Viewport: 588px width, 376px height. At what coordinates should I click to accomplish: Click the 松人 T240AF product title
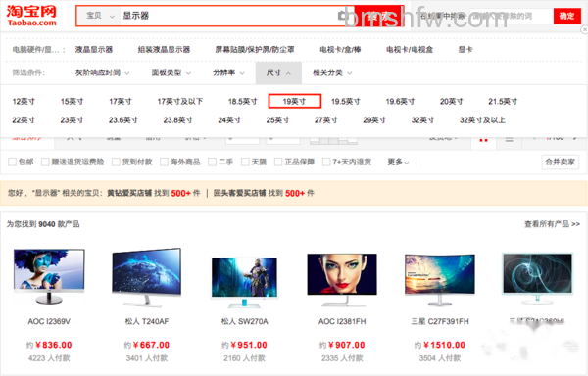pos(147,321)
